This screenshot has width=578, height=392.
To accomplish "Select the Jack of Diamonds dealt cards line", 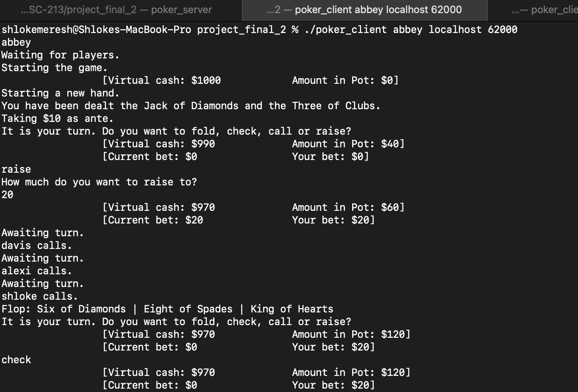I will pyautogui.click(x=191, y=105).
